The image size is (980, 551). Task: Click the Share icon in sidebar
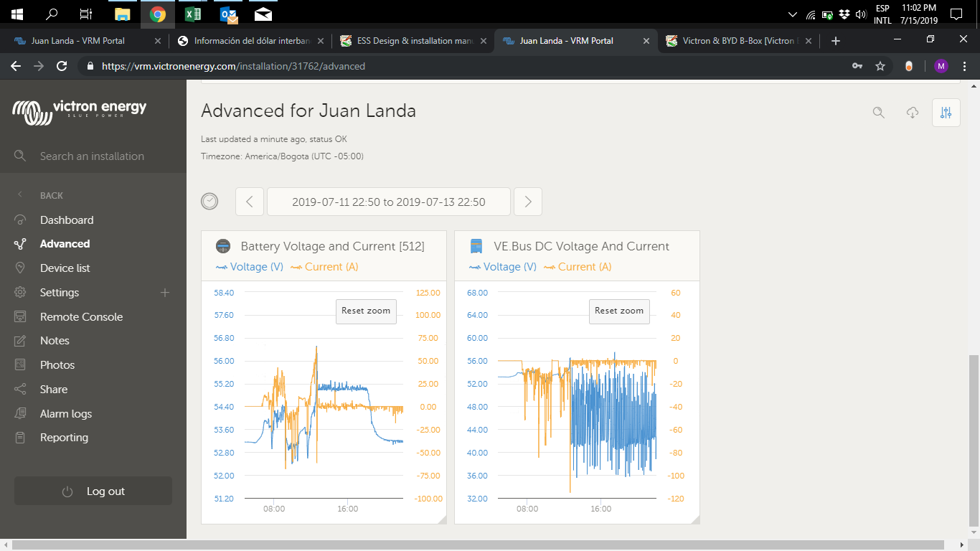tap(20, 390)
